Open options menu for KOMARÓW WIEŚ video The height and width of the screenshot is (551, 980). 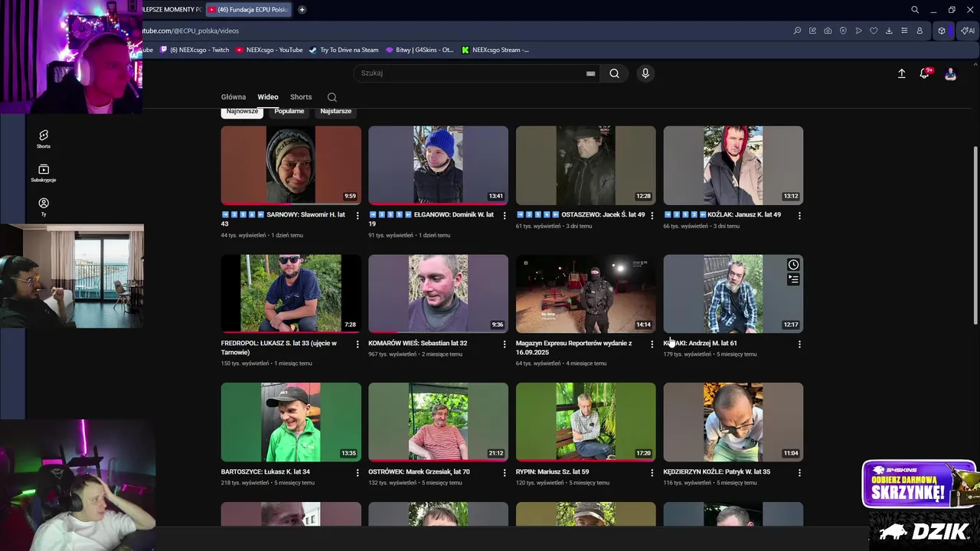tap(504, 344)
